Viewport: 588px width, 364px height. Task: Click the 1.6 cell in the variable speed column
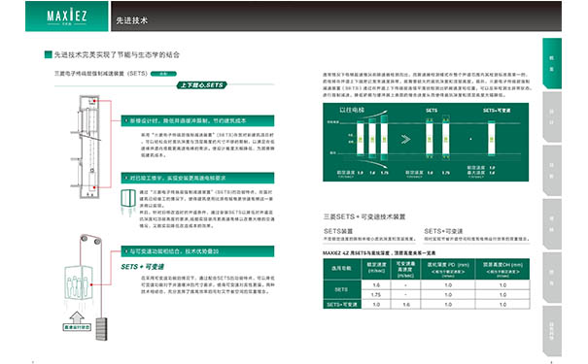(x=406, y=305)
